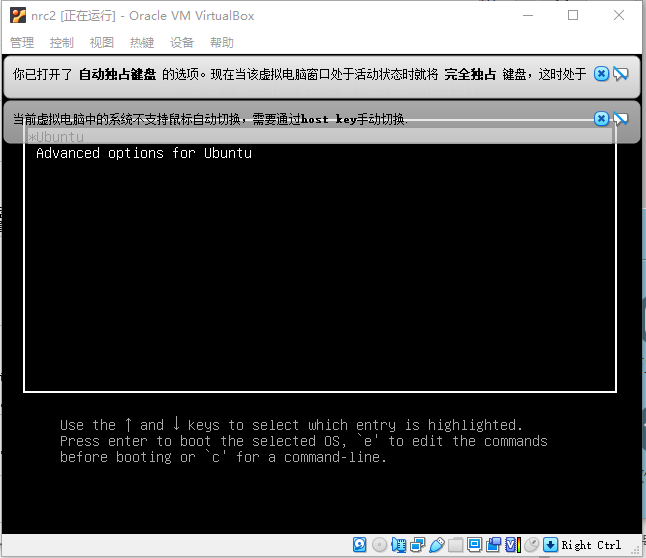Open the 管理 menu

click(x=22, y=42)
